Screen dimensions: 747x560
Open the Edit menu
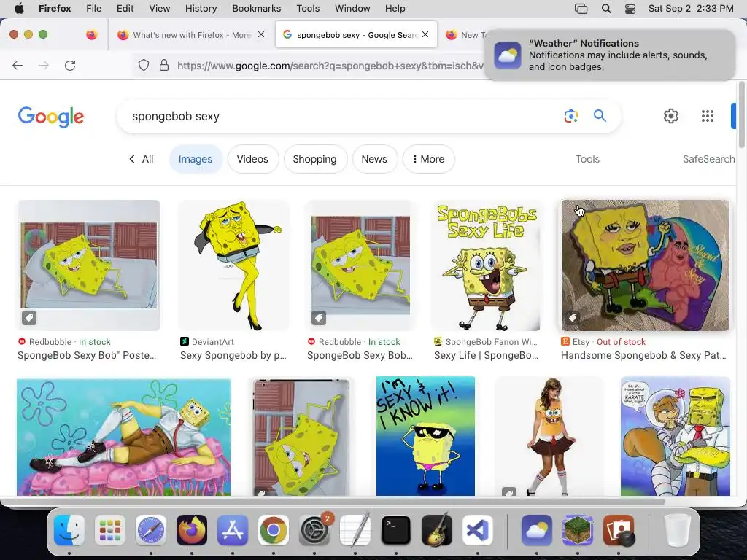coord(125,8)
